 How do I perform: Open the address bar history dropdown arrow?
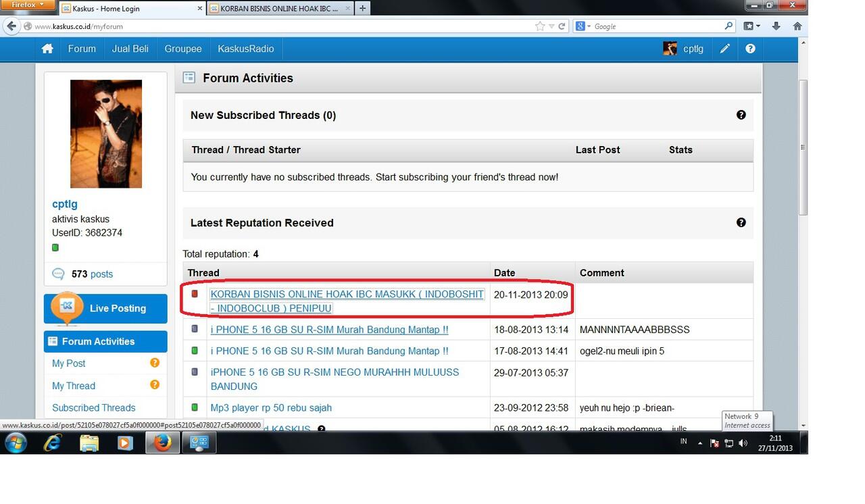pyautogui.click(x=551, y=26)
